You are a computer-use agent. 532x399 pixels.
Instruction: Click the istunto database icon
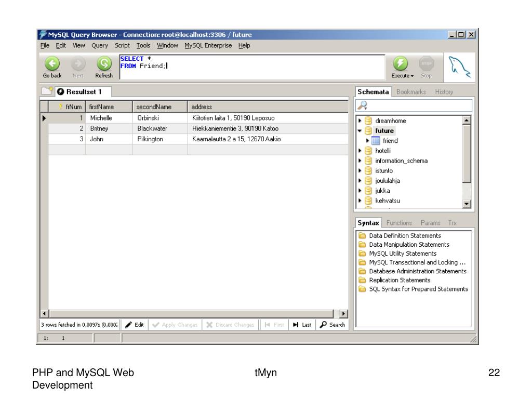tap(368, 170)
